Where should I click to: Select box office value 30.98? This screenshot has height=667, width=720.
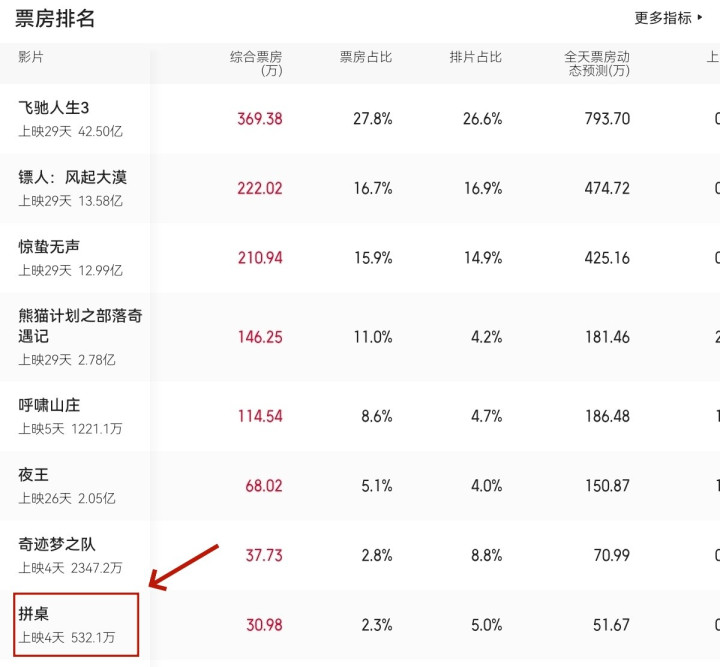pyautogui.click(x=264, y=625)
